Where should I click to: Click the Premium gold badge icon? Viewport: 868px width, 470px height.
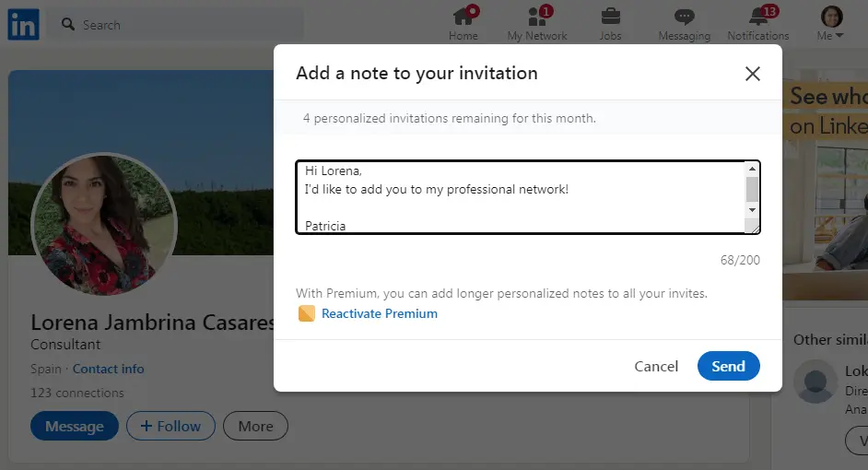click(x=307, y=314)
